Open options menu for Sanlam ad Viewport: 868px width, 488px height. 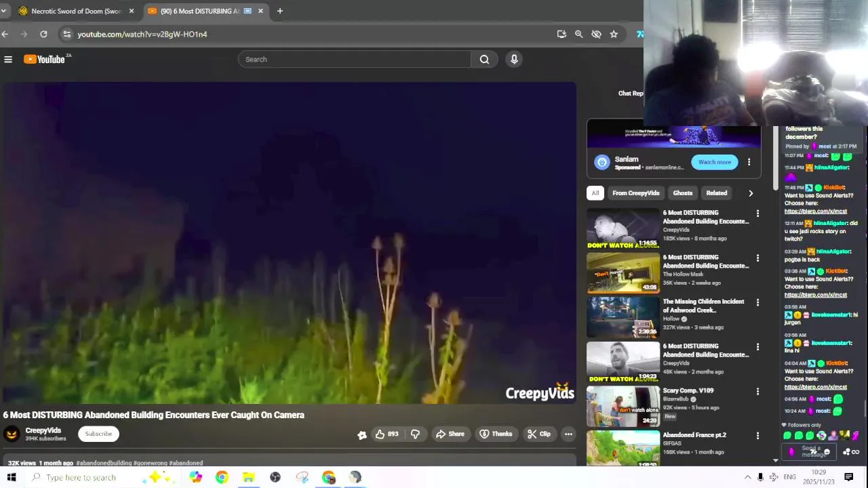click(x=749, y=162)
